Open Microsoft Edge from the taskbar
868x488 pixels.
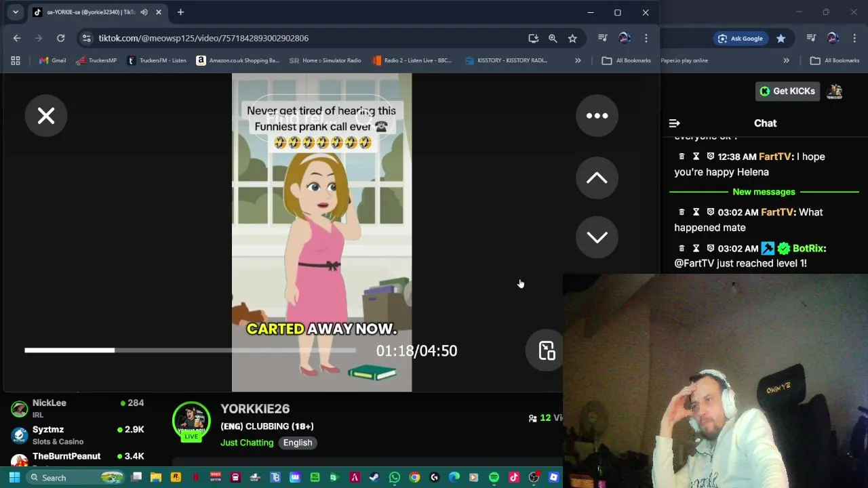point(454,477)
